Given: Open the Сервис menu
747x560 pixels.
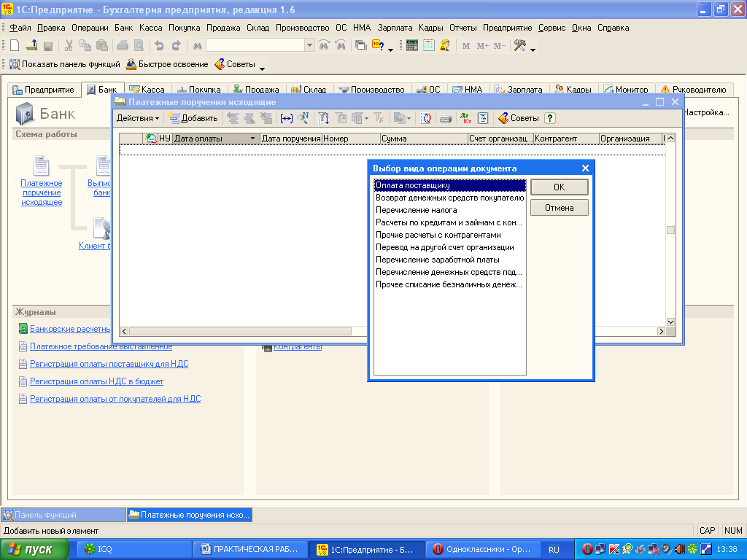Looking at the screenshot, I should 551,28.
